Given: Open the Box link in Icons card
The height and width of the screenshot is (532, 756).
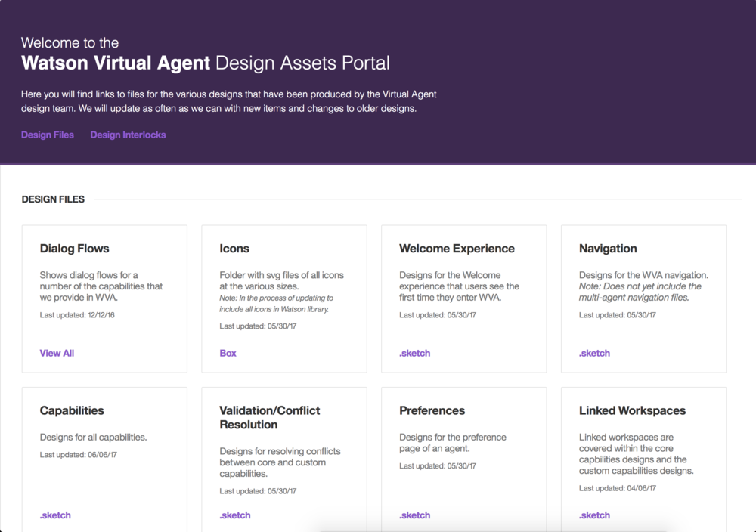Looking at the screenshot, I should tap(228, 353).
